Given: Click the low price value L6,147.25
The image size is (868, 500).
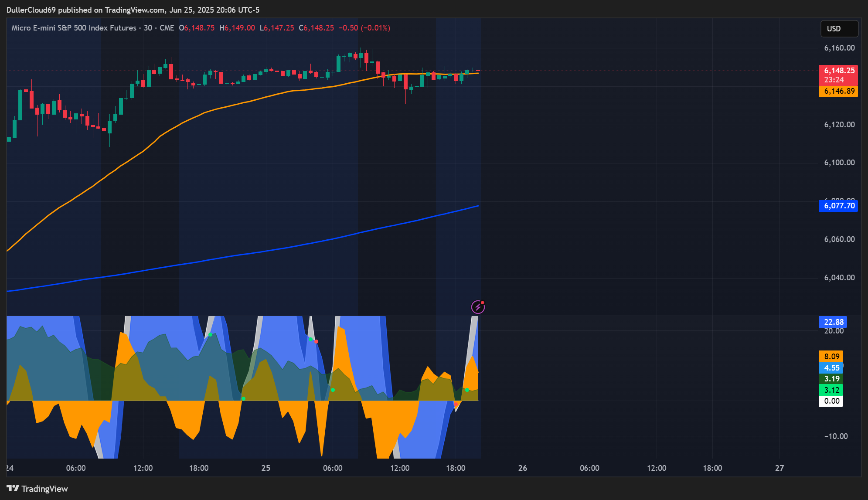Looking at the screenshot, I should tap(277, 28).
